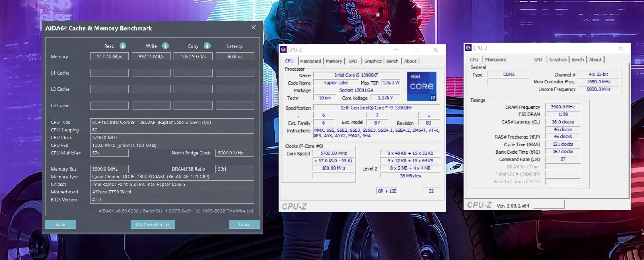This screenshot has height=260, width=644.
Task: Click the Intel Core i9 logo in CPU-Z
Action: pyautogui.click(x=421, y=86)
